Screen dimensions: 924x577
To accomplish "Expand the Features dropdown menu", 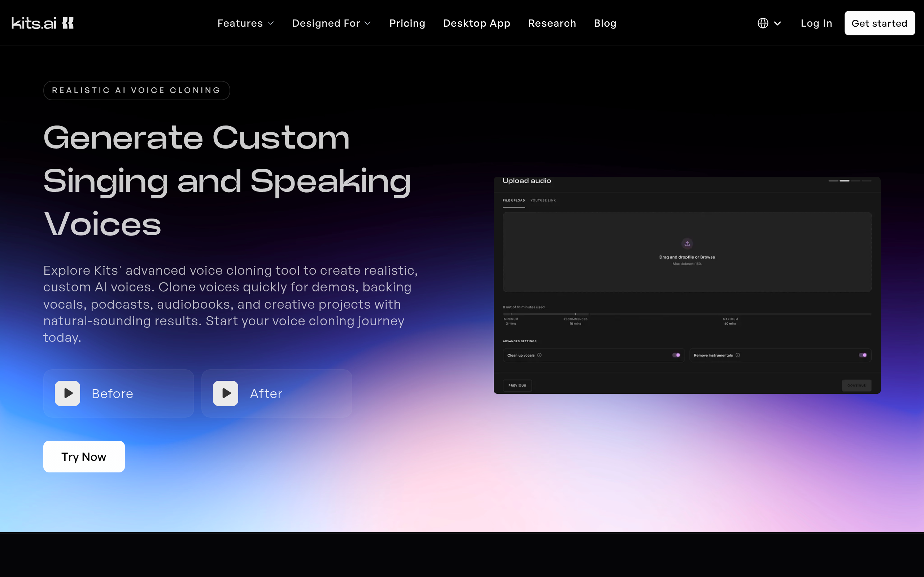I will click(x=246, y=23).
